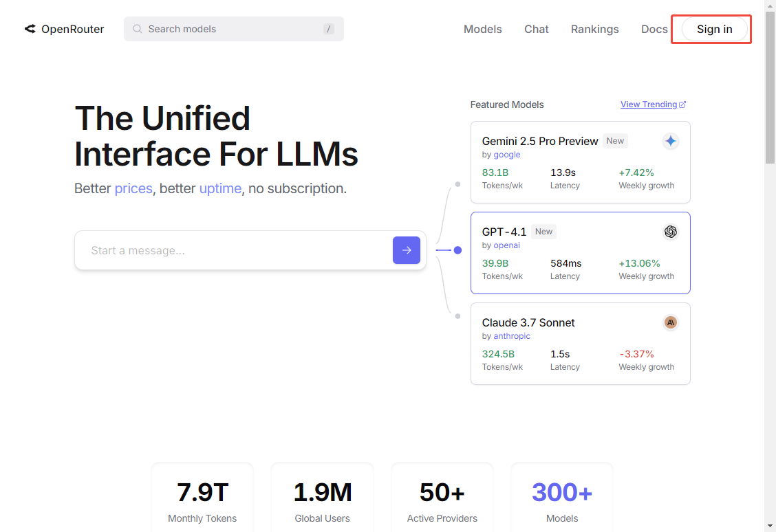Click the Google Gemini sparkle icon
Viewport: 776px width, 532px height.
click(x=671, y=141)
